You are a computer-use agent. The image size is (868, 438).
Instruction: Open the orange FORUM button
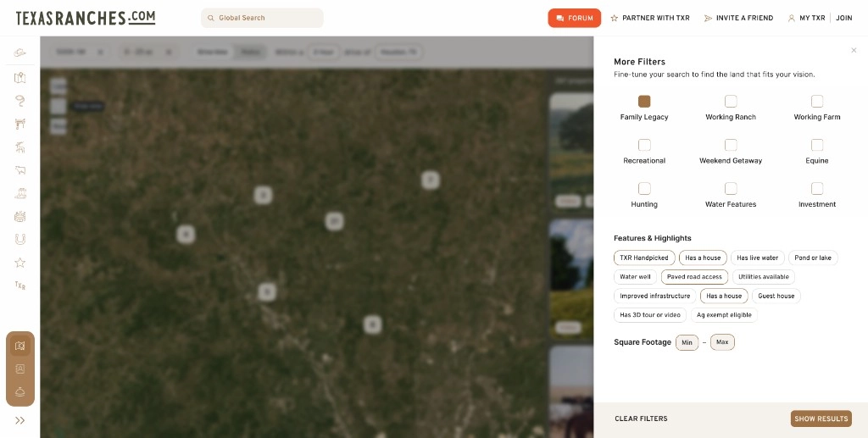574,19
